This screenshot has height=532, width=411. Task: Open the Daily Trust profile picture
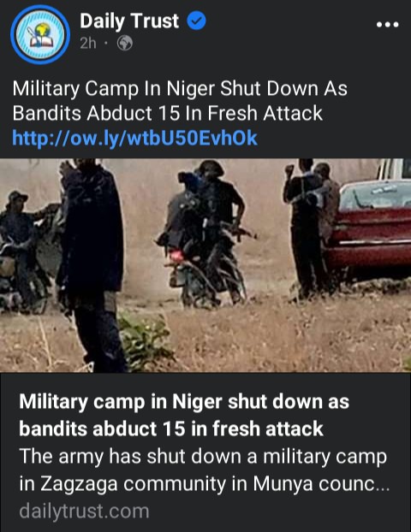pos(40,34)
